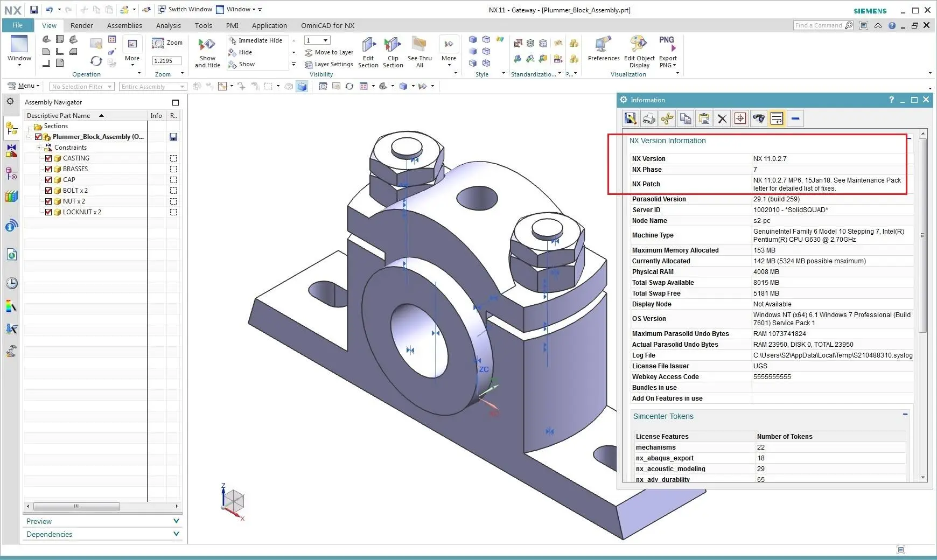Click the Undo arrow icon
Screen dimensions: 937x560
pos(50,10)
